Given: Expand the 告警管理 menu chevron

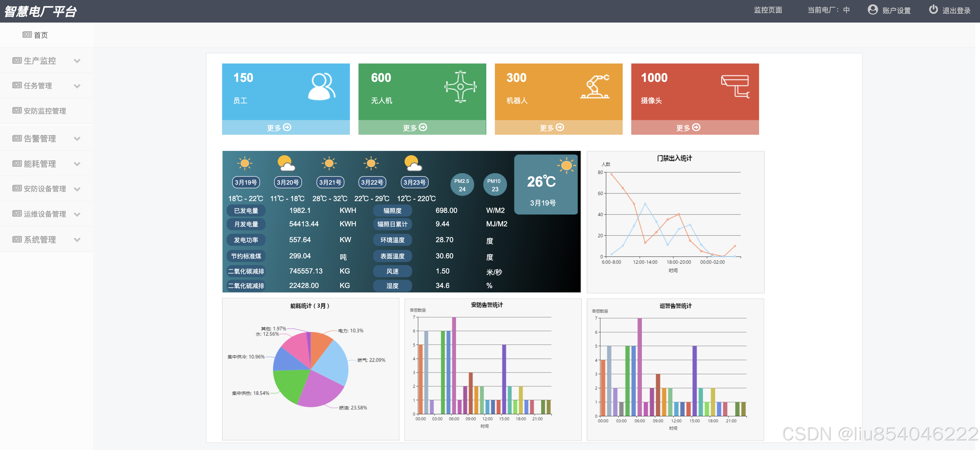Looking at the screenshot, I should click(77, 139).
